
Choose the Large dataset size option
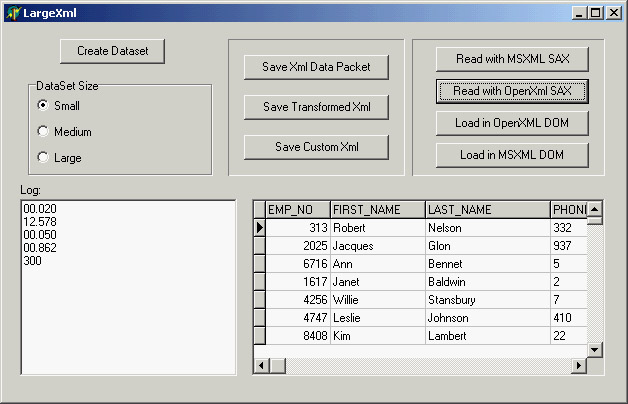tap(43, 157)
